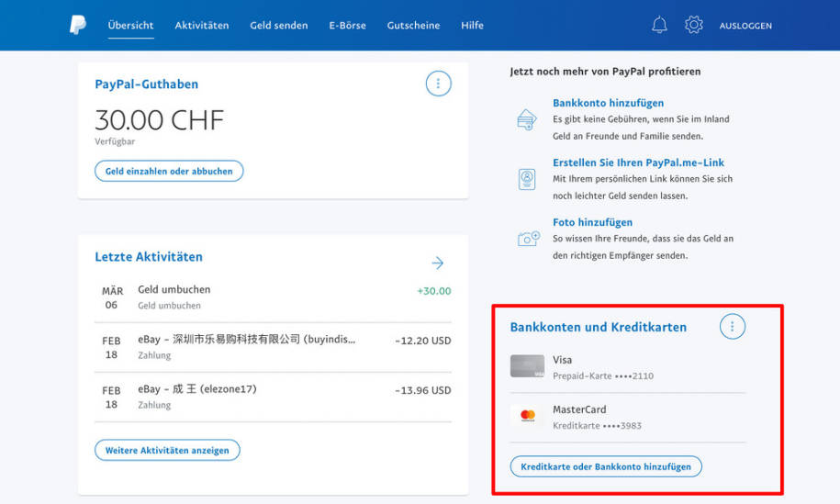Click the PayPal-Guthaben heading
The width and height of the screenshot is (840, 504).
click(x=146, y=84)
